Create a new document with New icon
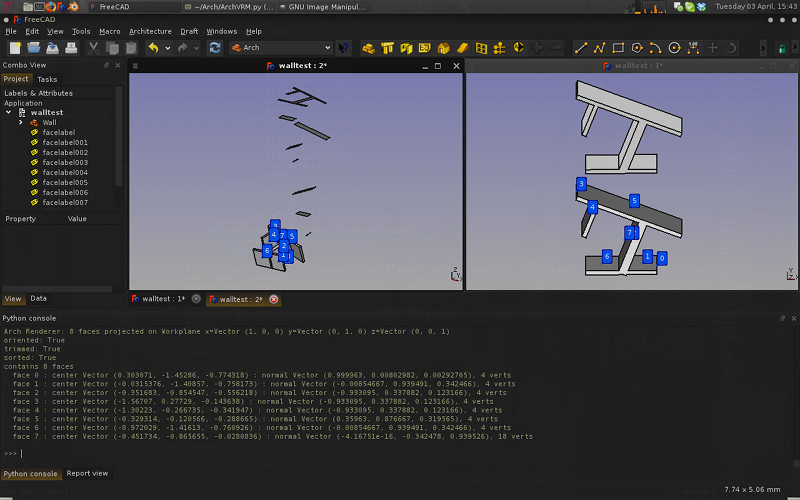The image size is (800, 500). (x=15, y=48)
